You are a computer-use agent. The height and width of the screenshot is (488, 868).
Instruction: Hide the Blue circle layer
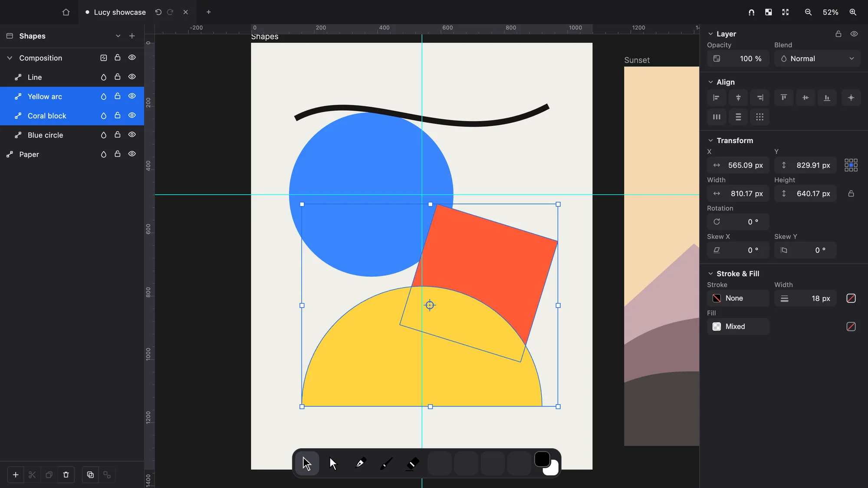(x=132, y=135)
